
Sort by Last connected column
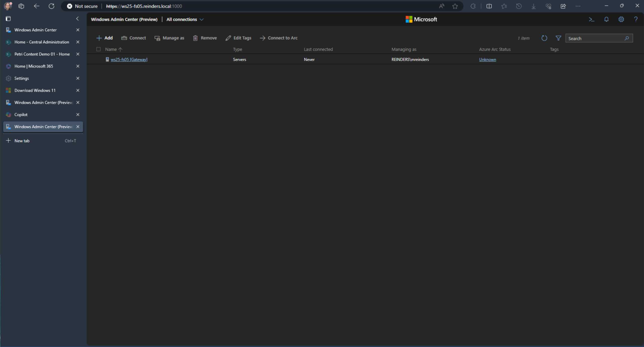[318, 49]
